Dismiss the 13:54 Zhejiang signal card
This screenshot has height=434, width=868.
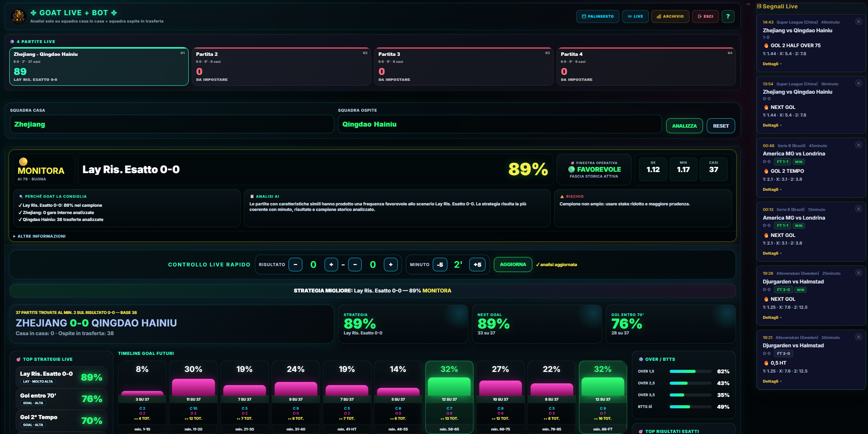[859, 83]
